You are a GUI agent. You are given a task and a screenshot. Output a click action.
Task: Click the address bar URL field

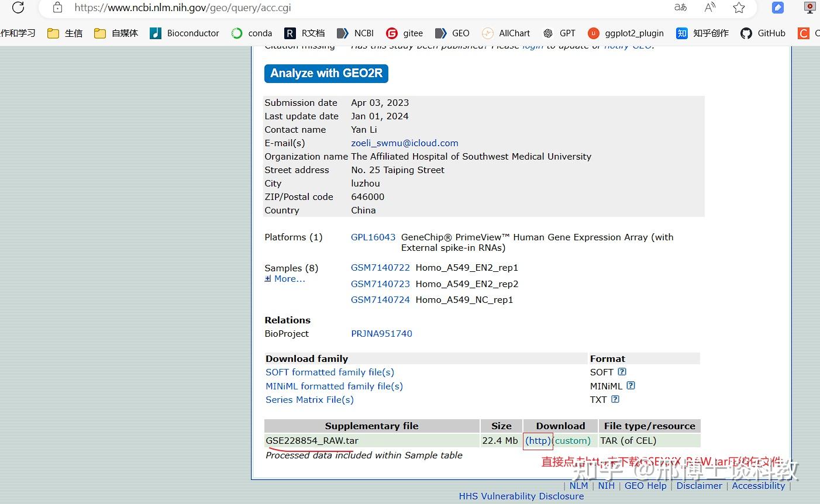pos(363,8)
